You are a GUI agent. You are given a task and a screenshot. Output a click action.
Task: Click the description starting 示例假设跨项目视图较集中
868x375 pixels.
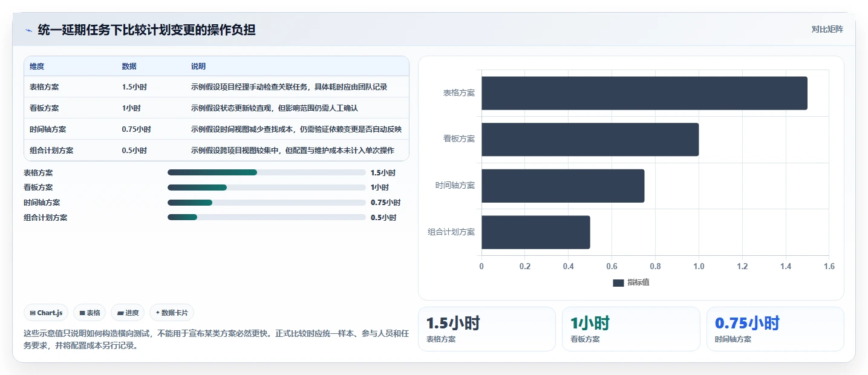pos(293,151)
